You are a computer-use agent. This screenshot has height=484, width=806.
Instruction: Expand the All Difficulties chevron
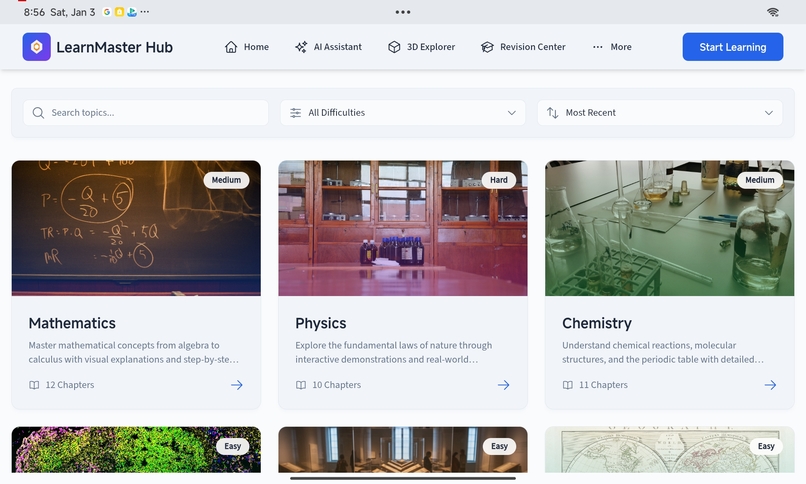pyautogui.click(x=511, y=113)
